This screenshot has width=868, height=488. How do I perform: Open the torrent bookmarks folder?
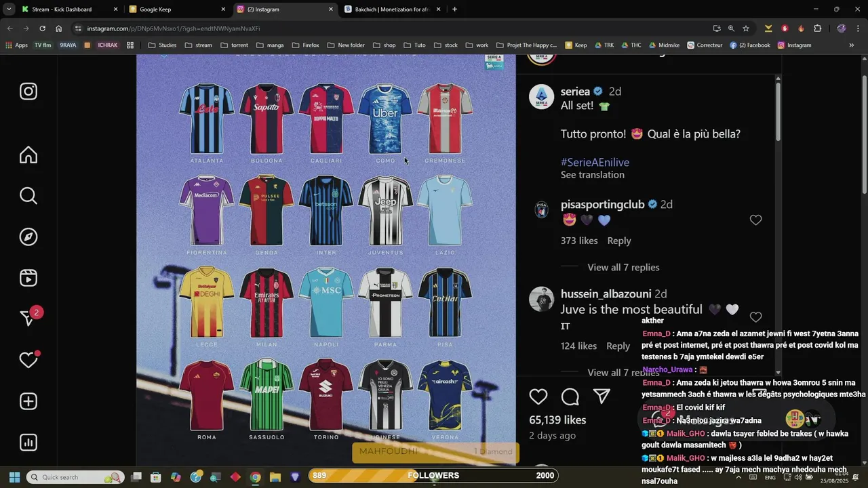pyautogui.click(x=234, y=45)
